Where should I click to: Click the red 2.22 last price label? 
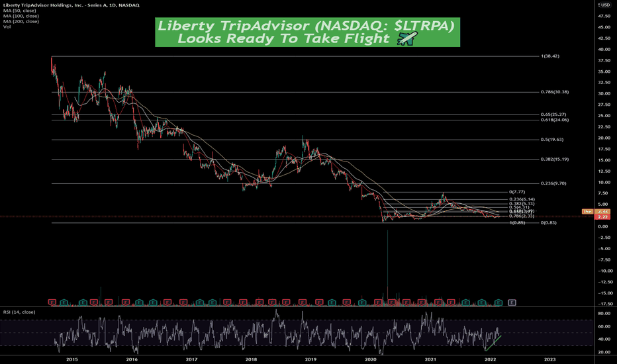[x=603, y=217]
